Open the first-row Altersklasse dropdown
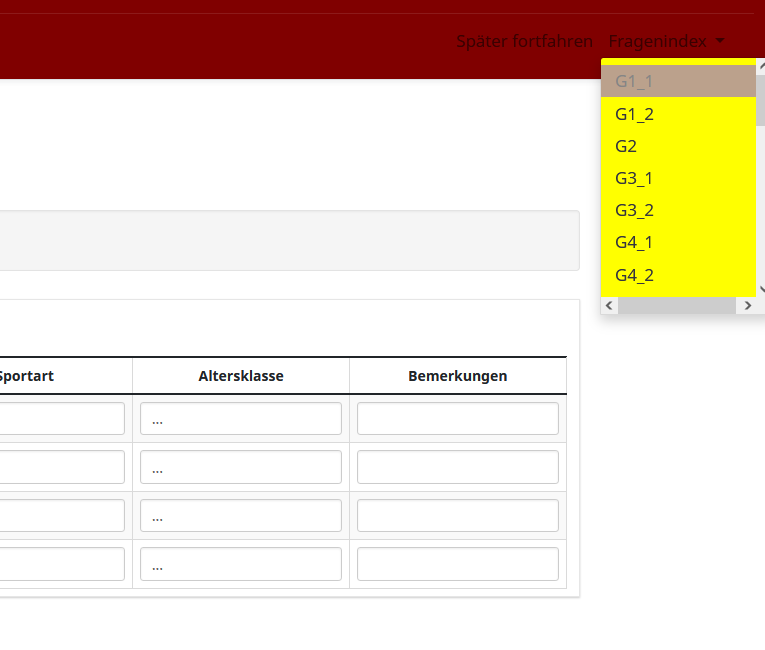The image size is (765, 650). [x=241, y=419]
